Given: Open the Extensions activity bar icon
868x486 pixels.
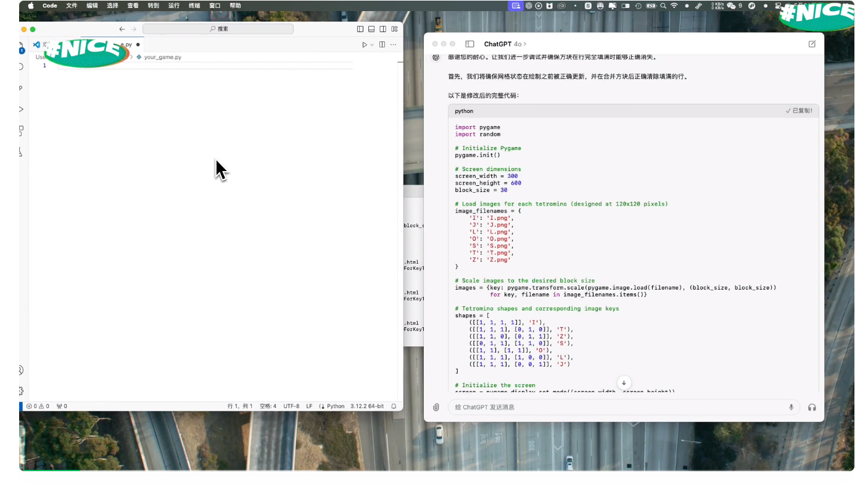Looking at the screenshot, I should (x=21, y=130).
